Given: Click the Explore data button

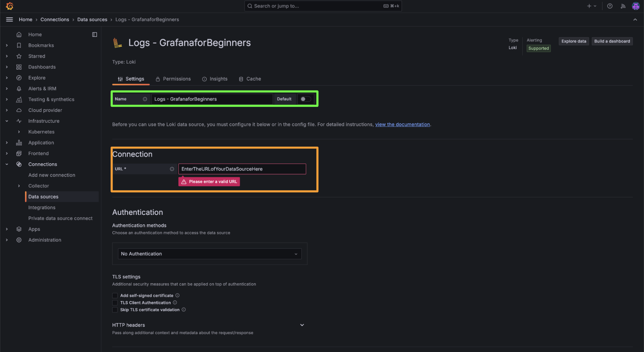Looking at the screenshot, I should click(x=573, y=41).
